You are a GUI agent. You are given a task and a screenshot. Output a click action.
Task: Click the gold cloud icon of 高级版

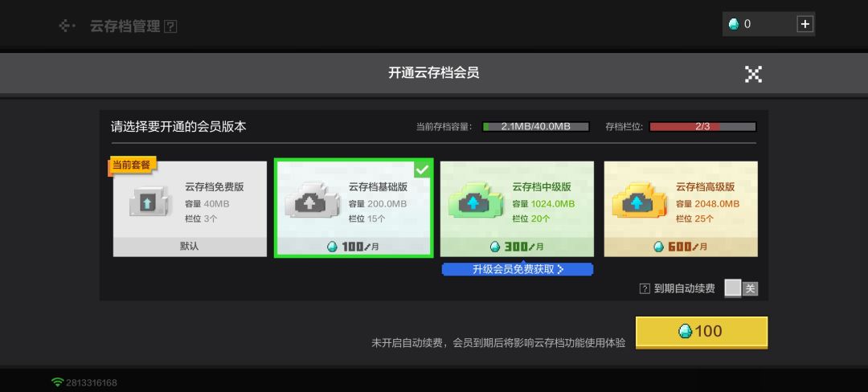click(x=640, y=199)
